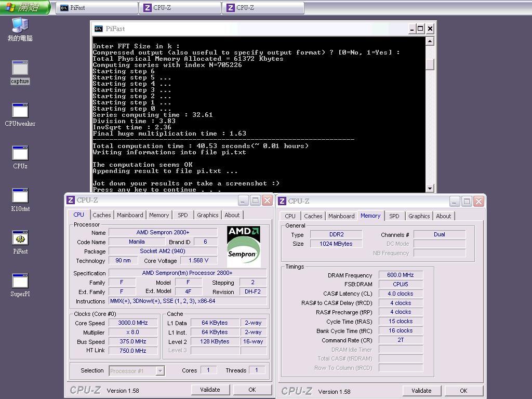532x399 pixels.
Task: Select the CPUz desktop shortcut
Action: tap(20, 157)
